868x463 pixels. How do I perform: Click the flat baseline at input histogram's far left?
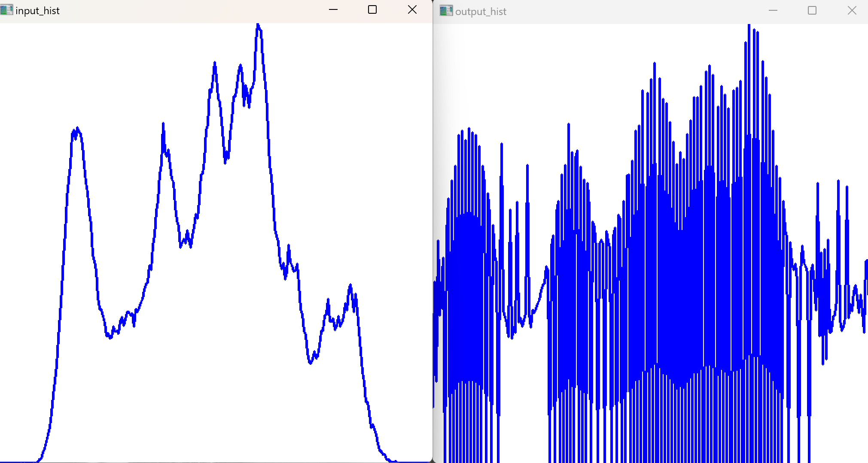[x=17, y=462]
